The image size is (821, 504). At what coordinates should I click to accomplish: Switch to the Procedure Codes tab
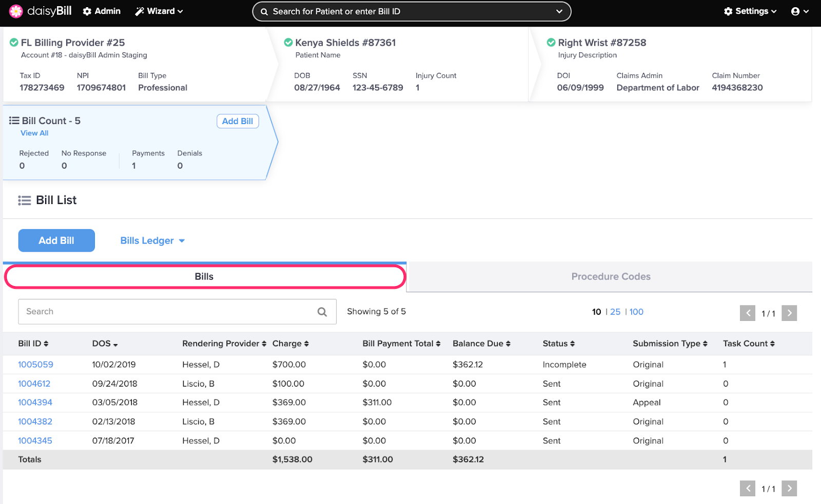[x=610, y=277]
